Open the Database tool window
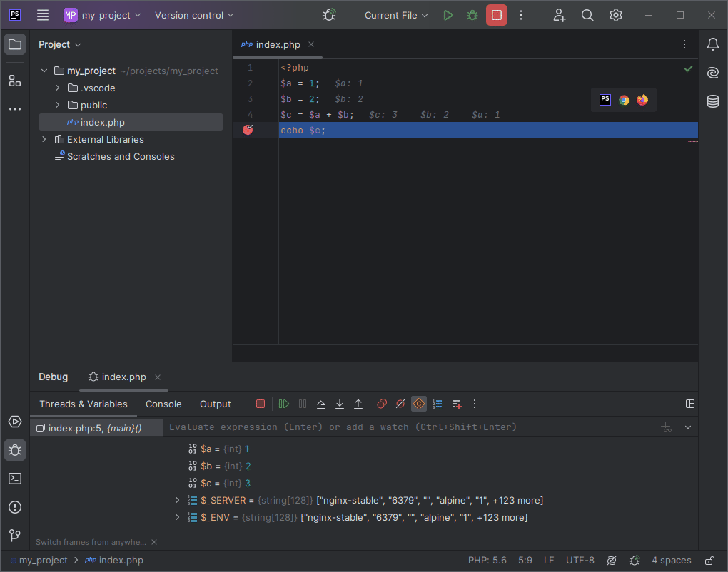 click(712, 101)
